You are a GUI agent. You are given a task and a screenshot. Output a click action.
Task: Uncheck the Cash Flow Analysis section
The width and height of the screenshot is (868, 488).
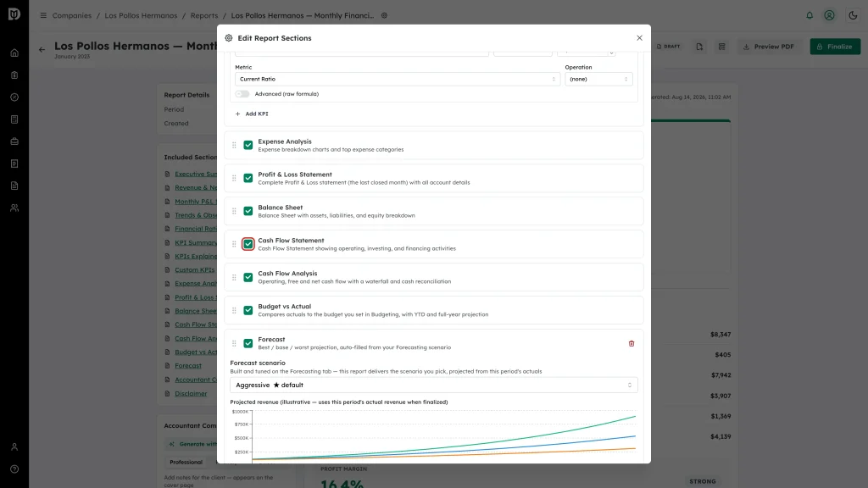(x=248, y=277)
